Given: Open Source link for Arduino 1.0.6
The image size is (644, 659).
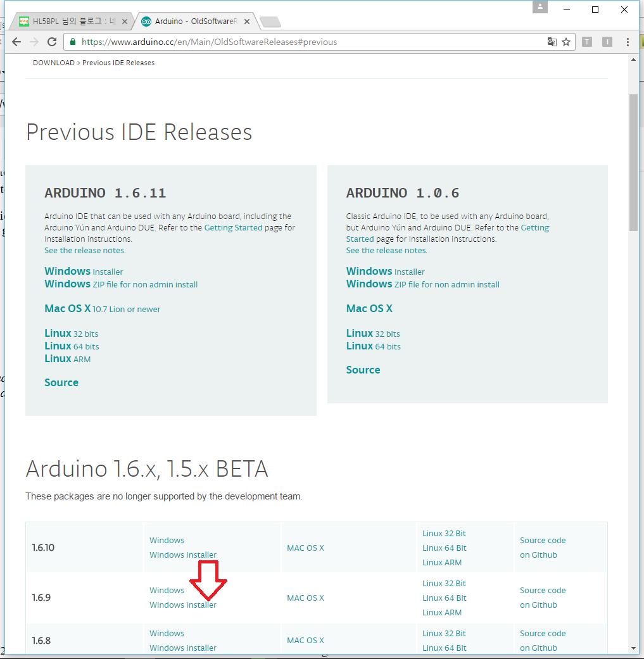Looking at the screenshot, I should (363, 370).
